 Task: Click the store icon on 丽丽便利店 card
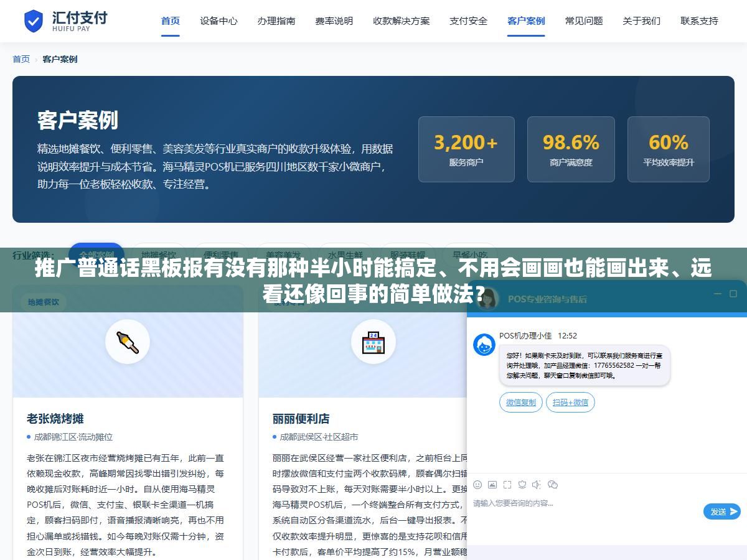pos(374,342)
